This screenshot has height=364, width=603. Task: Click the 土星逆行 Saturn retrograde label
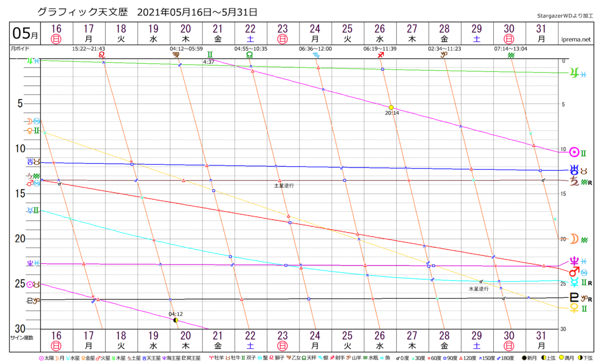[283, 186]
